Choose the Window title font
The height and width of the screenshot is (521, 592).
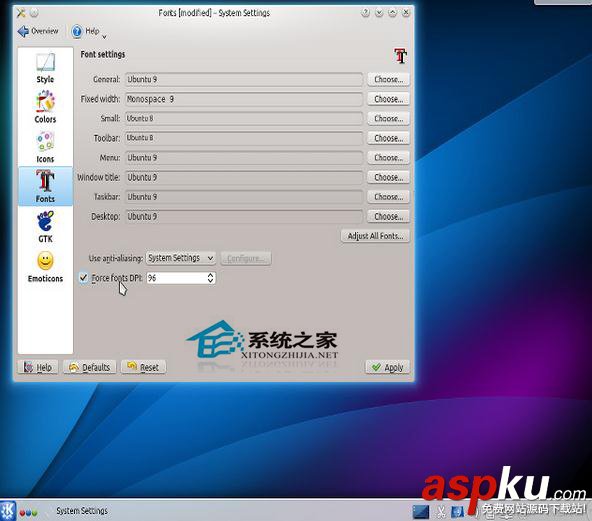pos(388,177)
